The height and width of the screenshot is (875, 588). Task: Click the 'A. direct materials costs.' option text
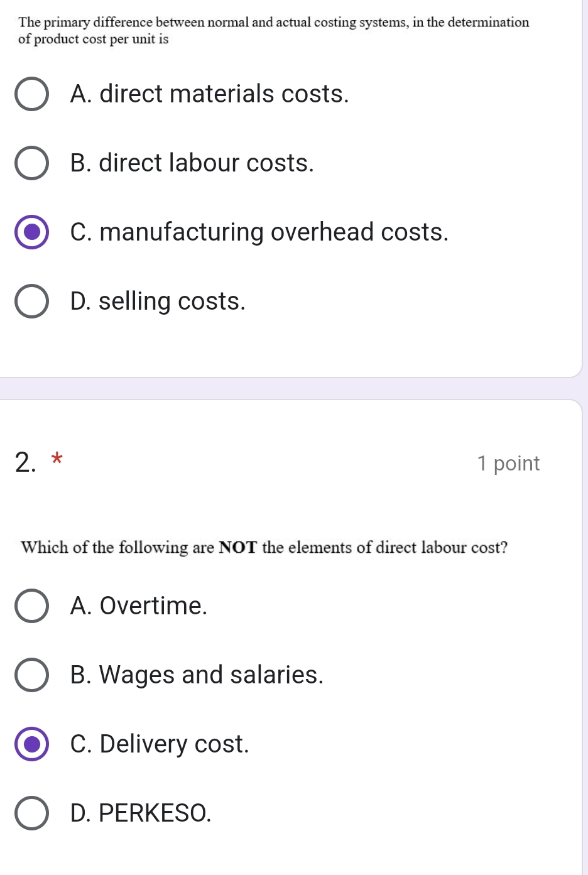tap(209, 94)
